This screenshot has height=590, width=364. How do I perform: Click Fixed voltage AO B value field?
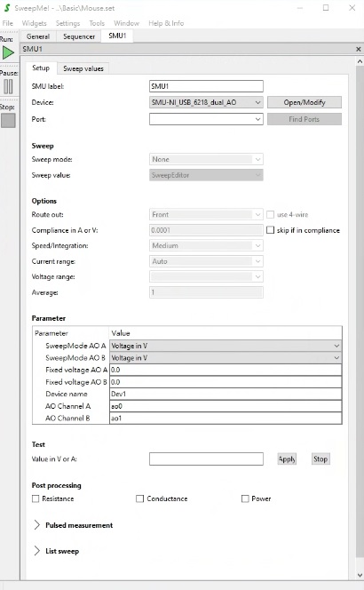[226, 382]
